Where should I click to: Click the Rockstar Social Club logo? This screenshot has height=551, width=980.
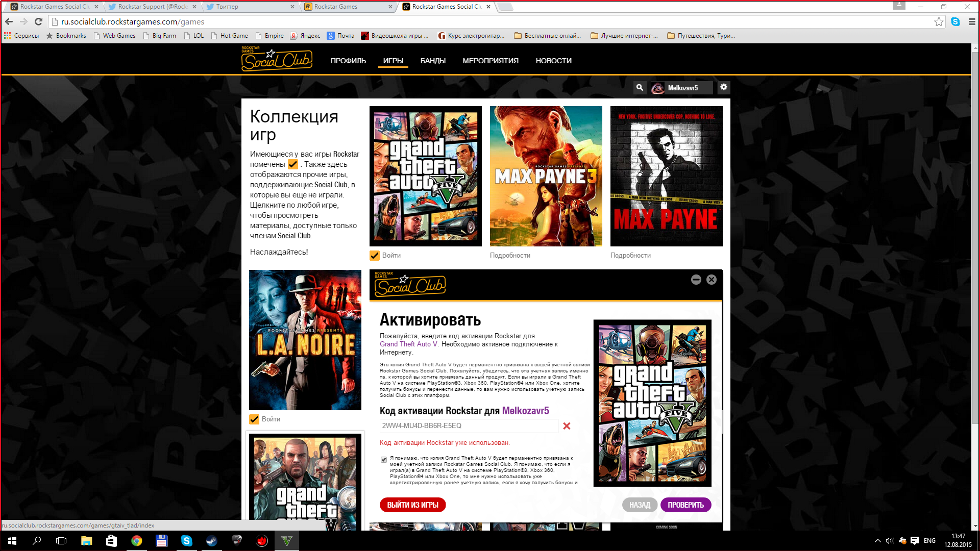pos(276,59)
